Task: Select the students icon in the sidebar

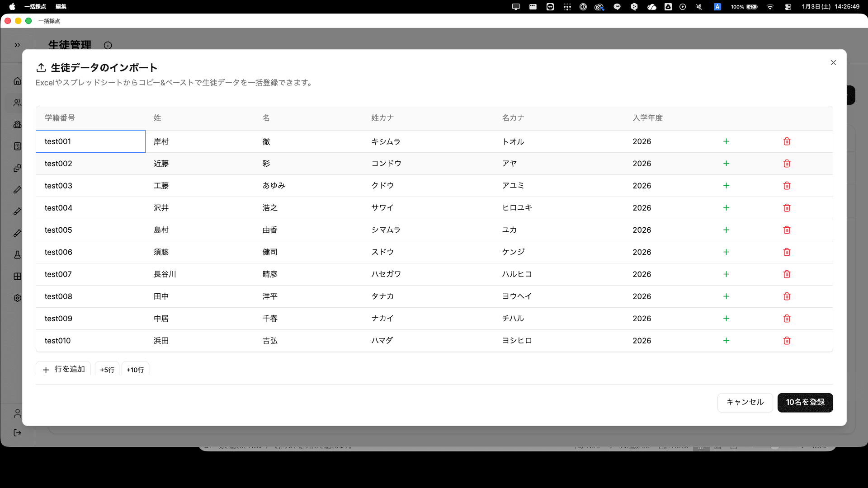Action: coord(17,103)
